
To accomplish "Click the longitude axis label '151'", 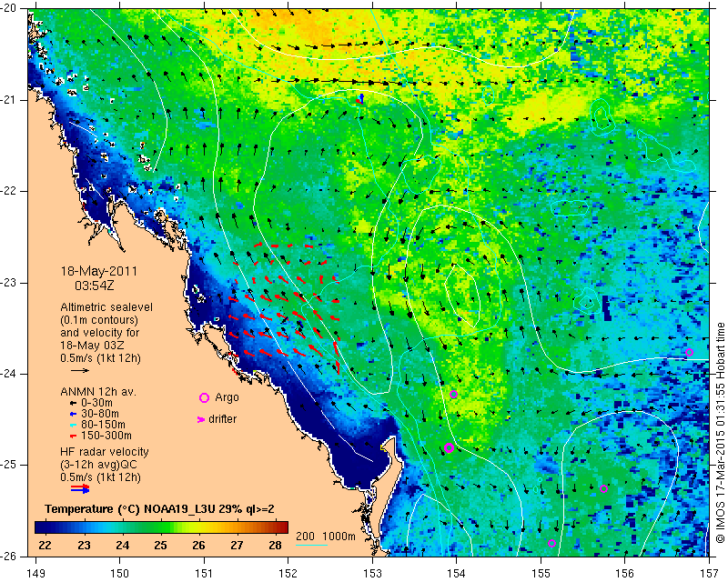I will [x=204, y=573].
